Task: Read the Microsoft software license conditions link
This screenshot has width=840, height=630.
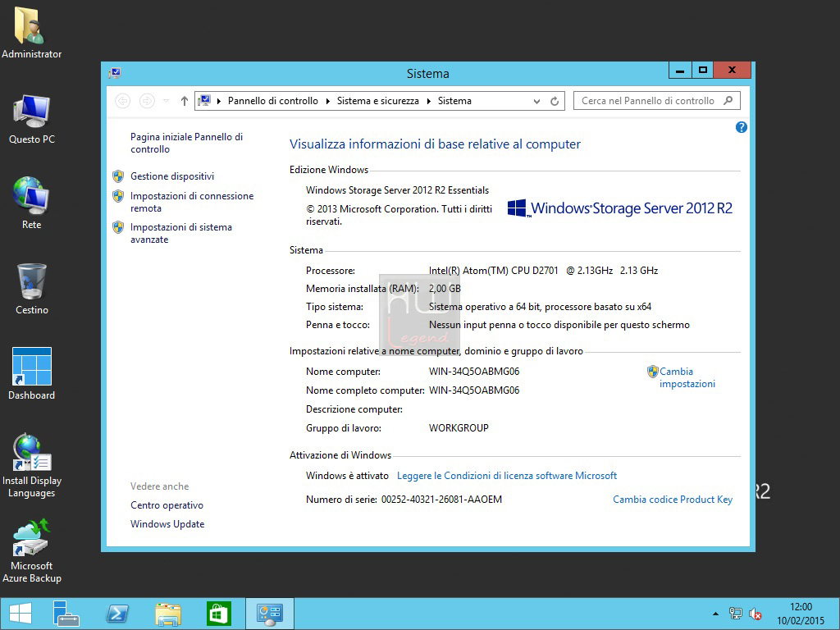Action: coord(507,476)
